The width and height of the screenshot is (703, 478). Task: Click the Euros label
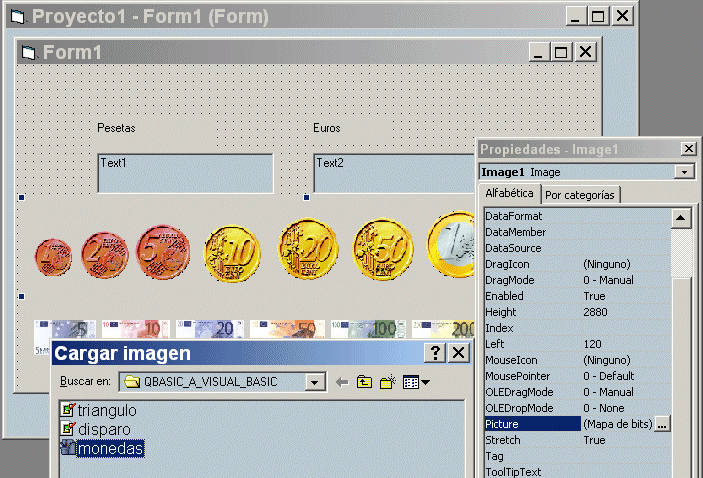coord(326,128)
